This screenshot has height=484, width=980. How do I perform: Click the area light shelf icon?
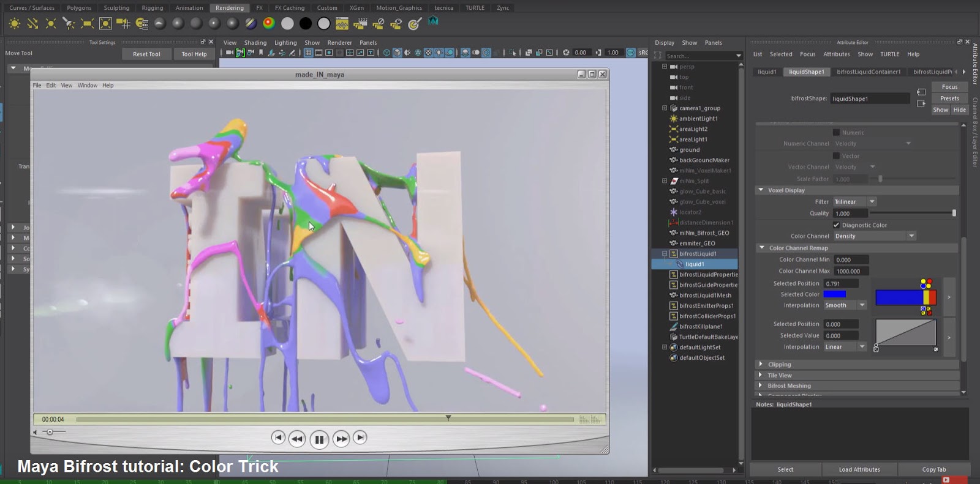click(x=88, y=24)
